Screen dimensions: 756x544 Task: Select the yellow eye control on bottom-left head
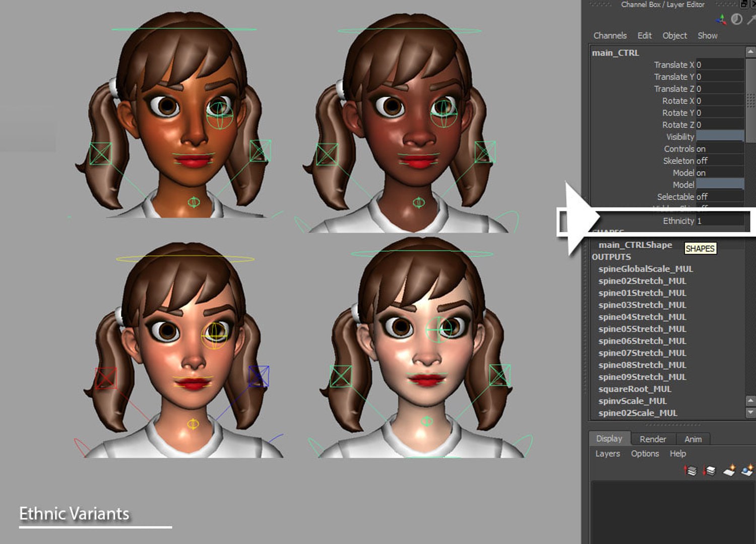click(x=215, y=335)
